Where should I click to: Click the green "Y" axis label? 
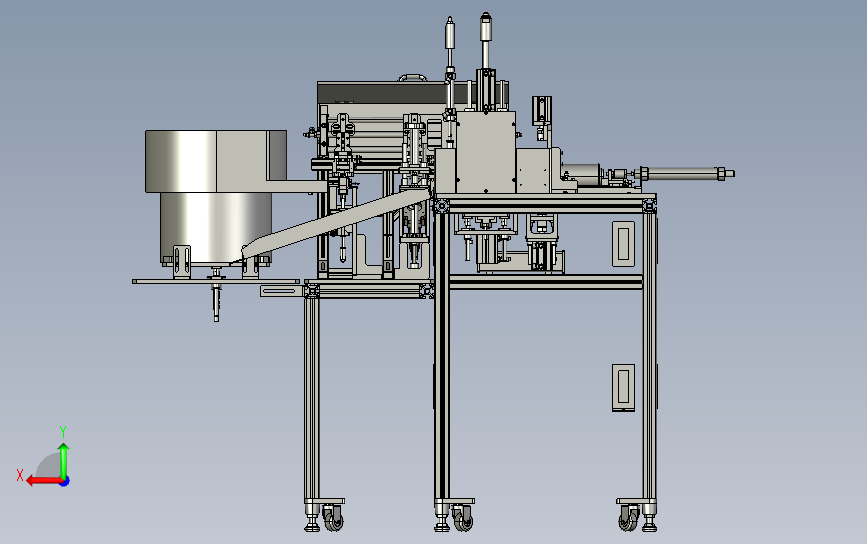coord(63,431)
